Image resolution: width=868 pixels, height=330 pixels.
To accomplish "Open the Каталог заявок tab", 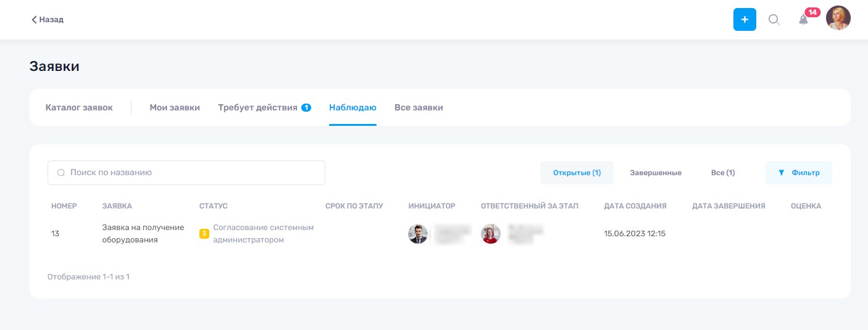I will point(79,107).
